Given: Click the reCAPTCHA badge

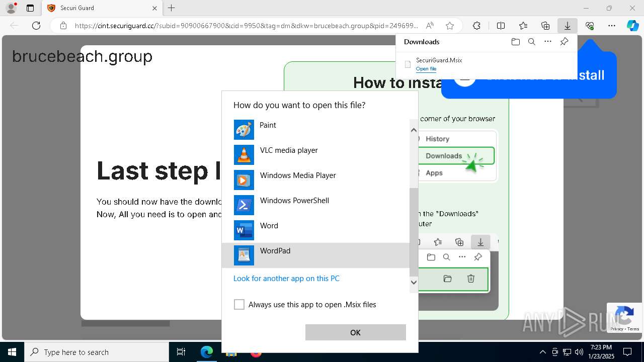Looking at the screenshot, I should (624, 318).
